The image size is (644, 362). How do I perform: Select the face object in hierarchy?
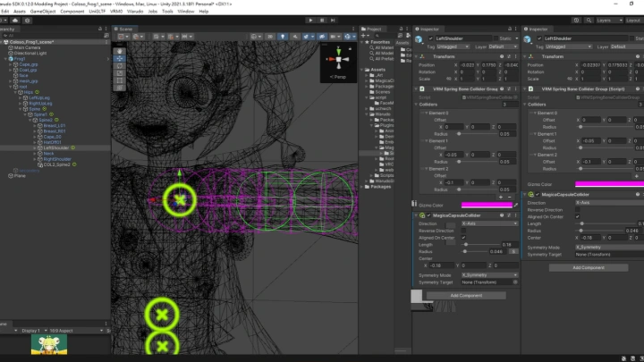point(23,75)
